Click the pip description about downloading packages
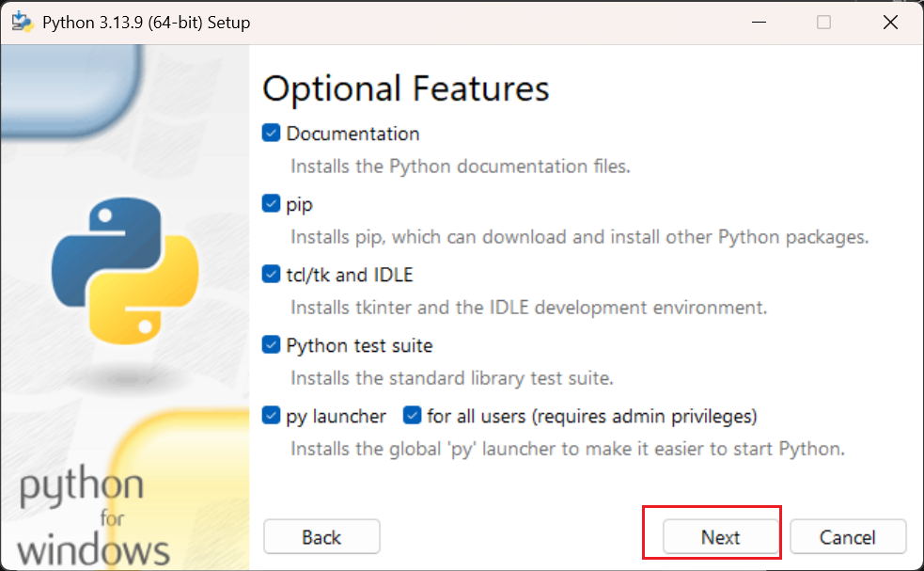The height and width of the screenshot is (571, 924). 580,237
